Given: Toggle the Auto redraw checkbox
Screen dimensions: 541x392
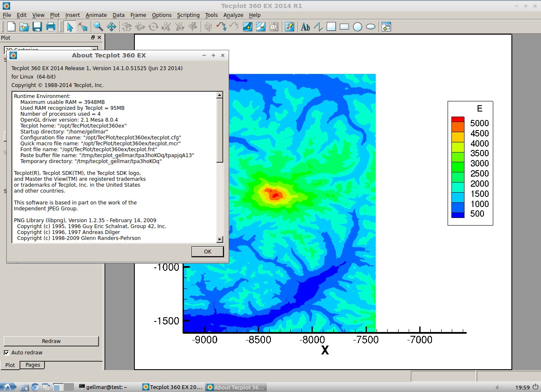Looking at the screenshot, I should point(6,353).
